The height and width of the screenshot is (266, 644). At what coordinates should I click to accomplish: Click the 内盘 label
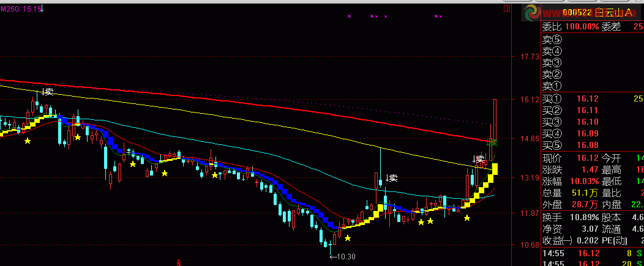pos(612,204)
